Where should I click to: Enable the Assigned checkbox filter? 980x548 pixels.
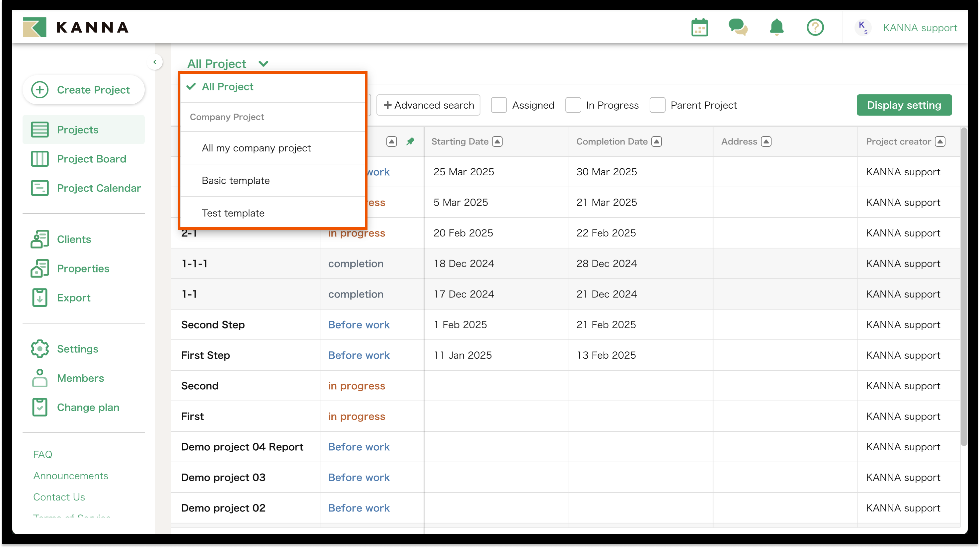[x=499, y=105]
